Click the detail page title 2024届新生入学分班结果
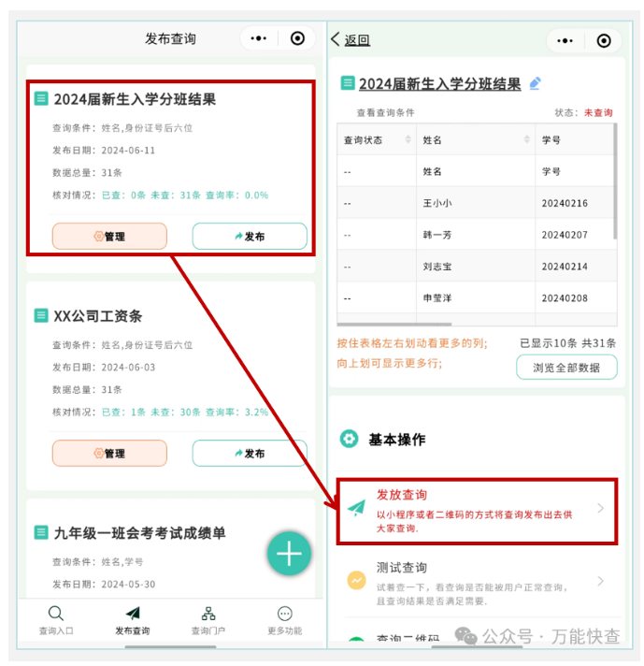The height and width of the screenshot is (666, 644). pyautogui.click(x=440, y=83)
